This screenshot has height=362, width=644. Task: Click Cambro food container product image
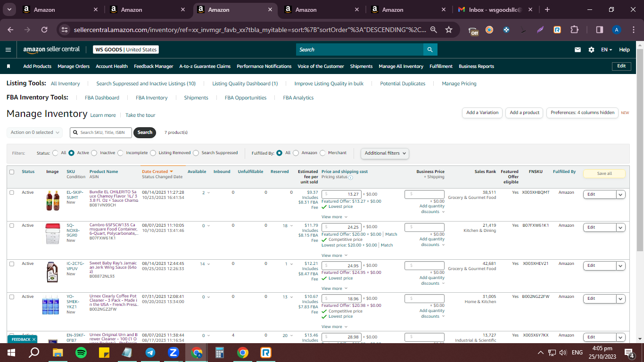(53, 234)
